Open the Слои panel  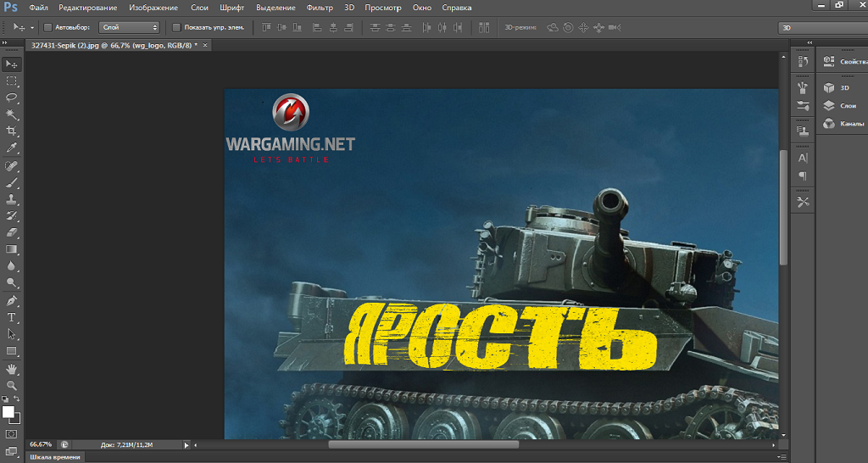pyautogui.click(x=847, y=106)
